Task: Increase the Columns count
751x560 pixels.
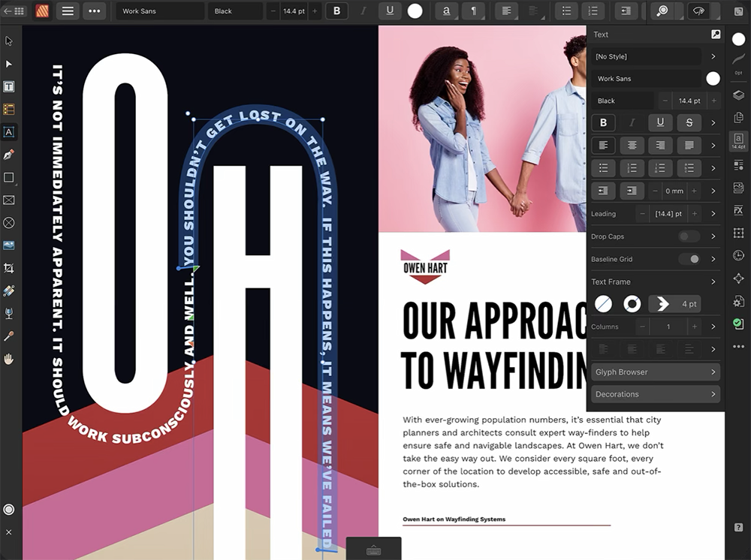Action: [694, 327]
